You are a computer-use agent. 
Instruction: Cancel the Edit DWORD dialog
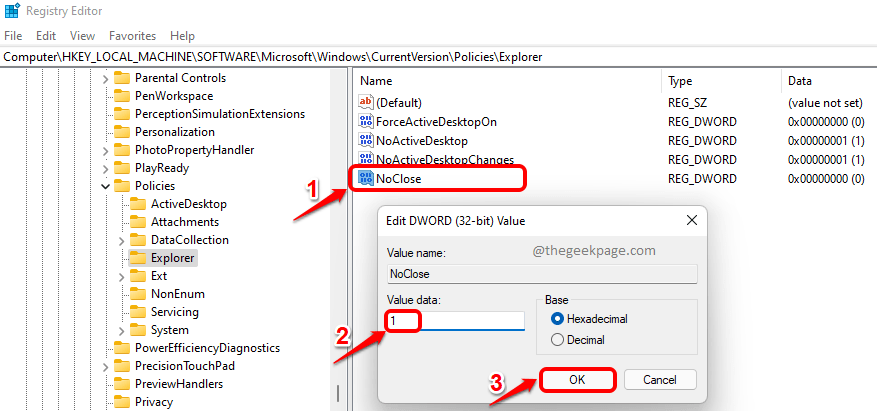pos(659,380)
